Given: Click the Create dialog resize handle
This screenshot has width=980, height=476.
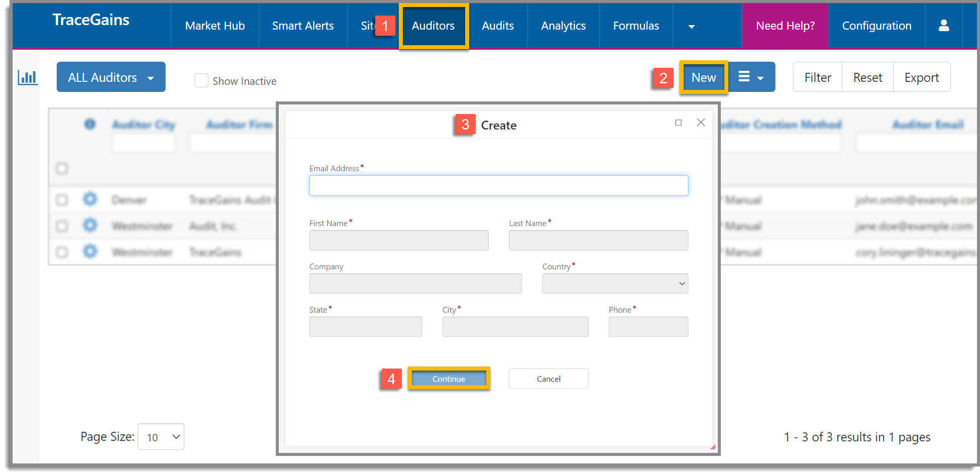Looking at the screenshot, I should [x=713, y=447].
